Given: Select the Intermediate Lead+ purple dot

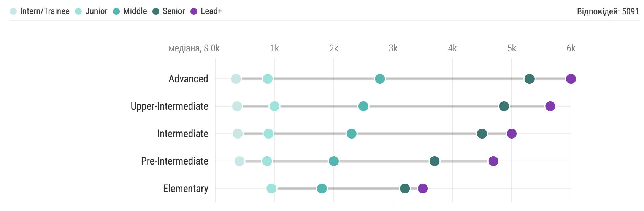Looking at the screenshot, I should 512,134.
